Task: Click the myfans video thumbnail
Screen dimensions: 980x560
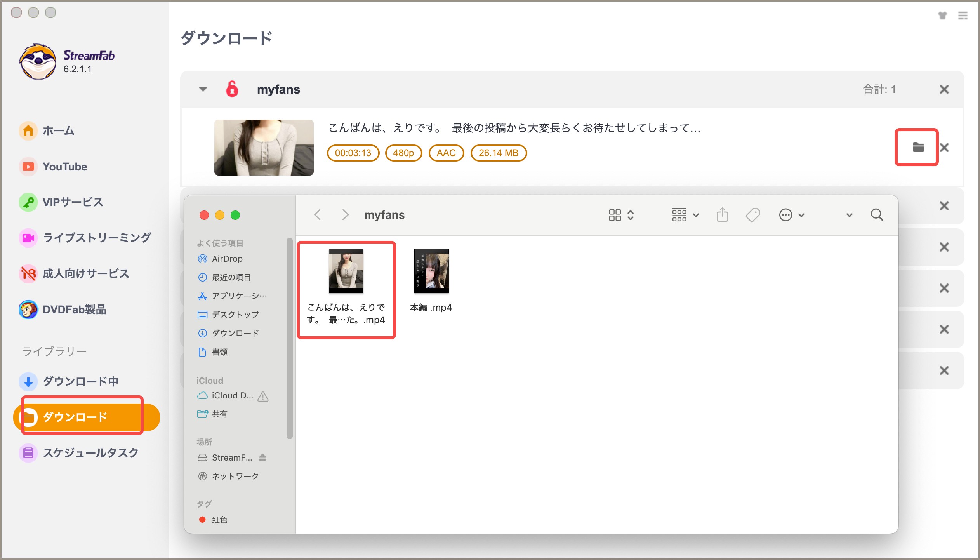Action: (264, 148)
